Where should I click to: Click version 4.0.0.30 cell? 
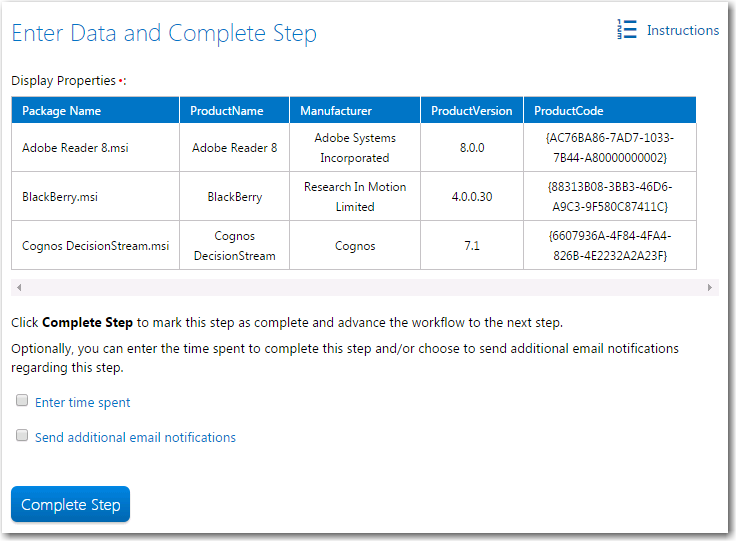(472, 197)
